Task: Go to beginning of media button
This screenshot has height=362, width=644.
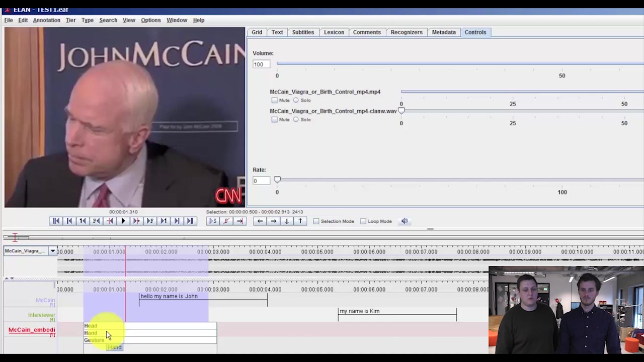Action: pos(56,221)
